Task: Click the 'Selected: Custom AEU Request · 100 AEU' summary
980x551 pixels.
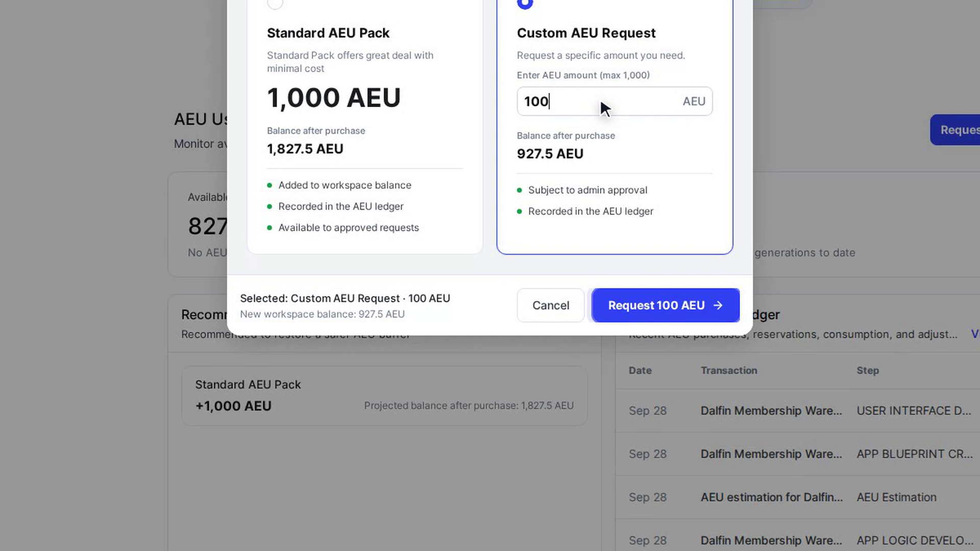Action: [345, 298]
